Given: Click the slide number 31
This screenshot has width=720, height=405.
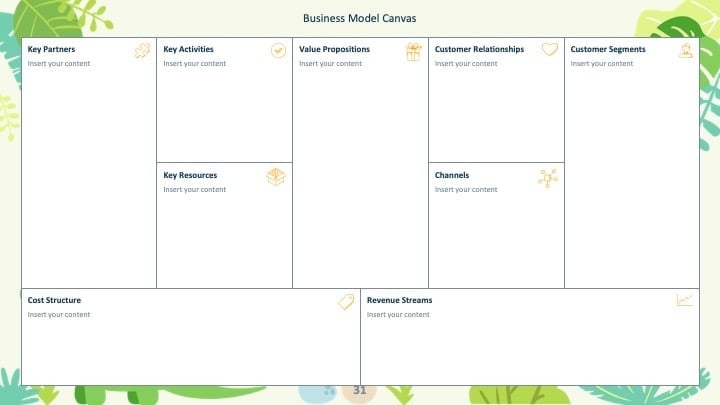Looking at the screenshot, I should [x=360, y=390].
